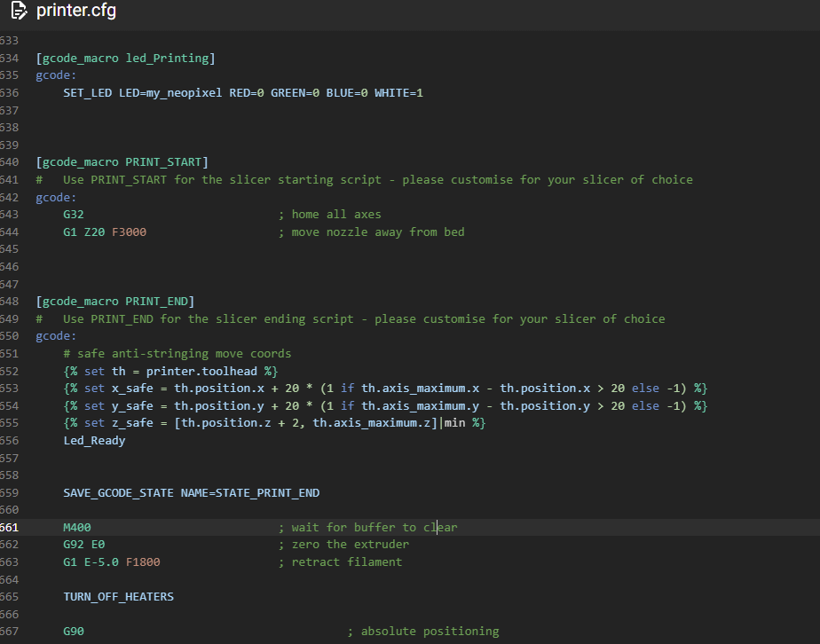This screenshot has width=820, height=644.
Task: Click the [gcode_macro led_Printing] section header
Action: tap(125, 58)
